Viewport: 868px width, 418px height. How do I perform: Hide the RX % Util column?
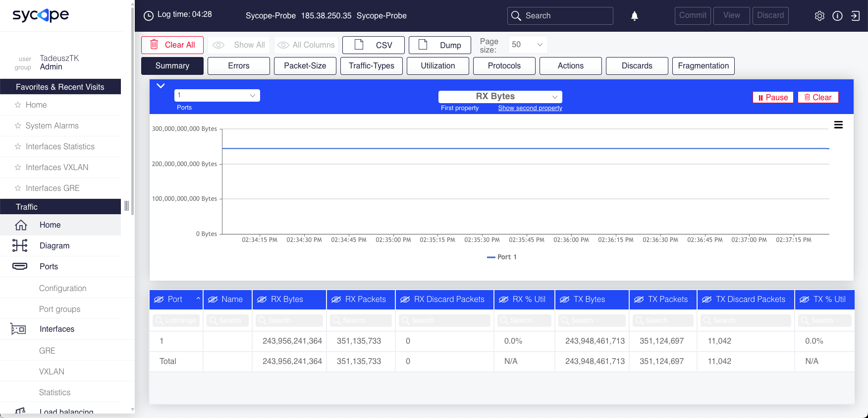coord(504,299)
